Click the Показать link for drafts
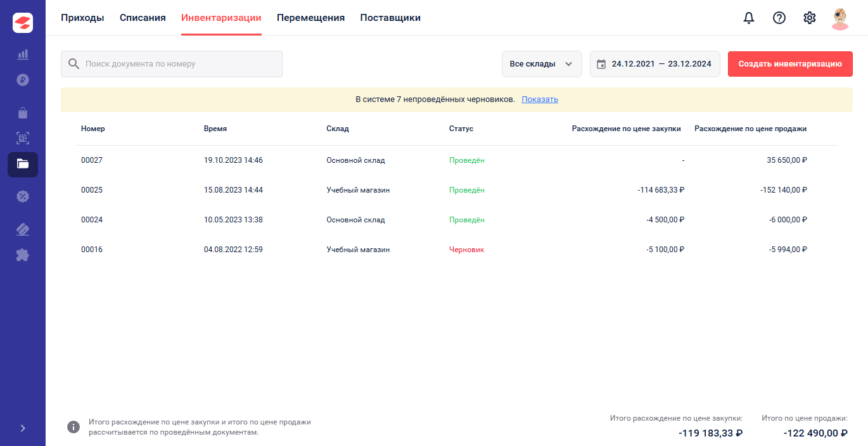868x446 pixels. click(x=540, y=99)
